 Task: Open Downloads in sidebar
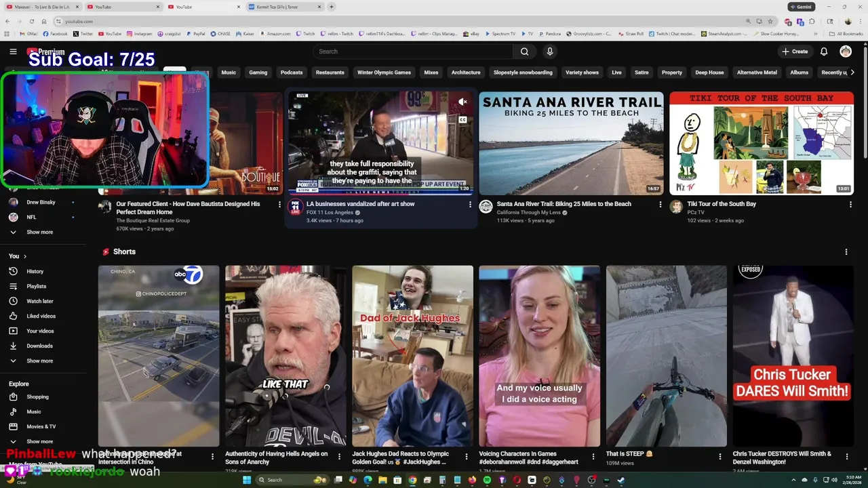point(39,346)
